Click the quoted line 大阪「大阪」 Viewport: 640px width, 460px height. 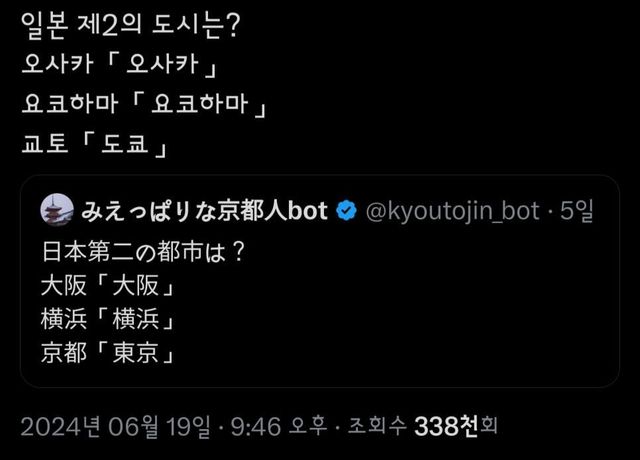coord(109,285)
